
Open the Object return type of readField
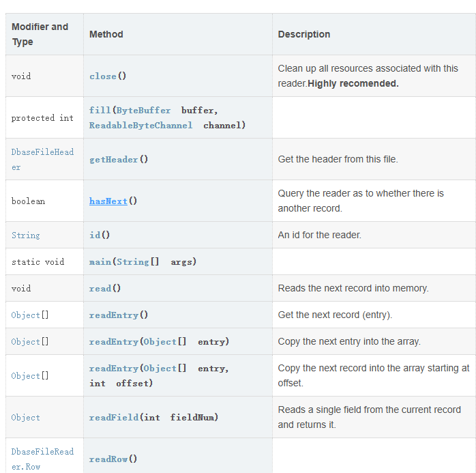[26, 418]
